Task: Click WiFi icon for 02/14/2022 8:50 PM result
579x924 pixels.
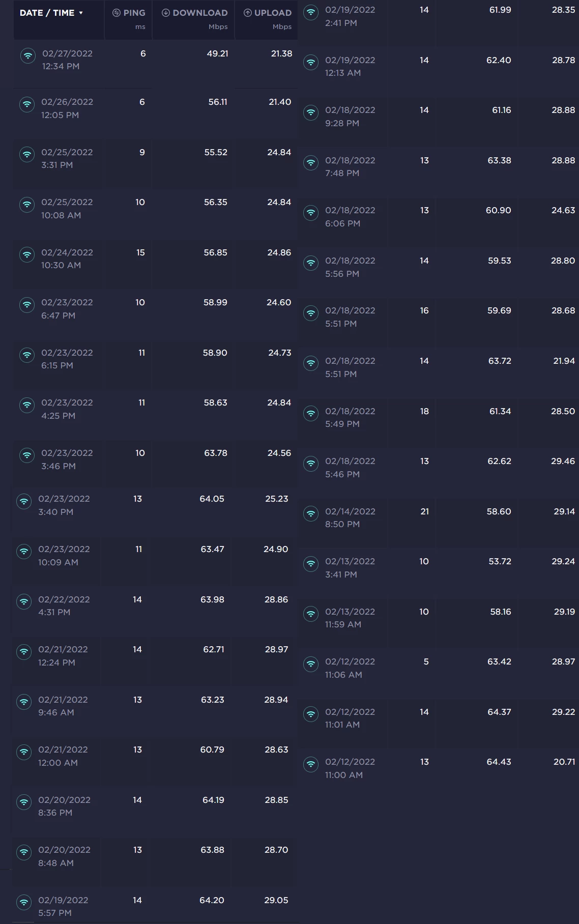Action: [310, 513]
